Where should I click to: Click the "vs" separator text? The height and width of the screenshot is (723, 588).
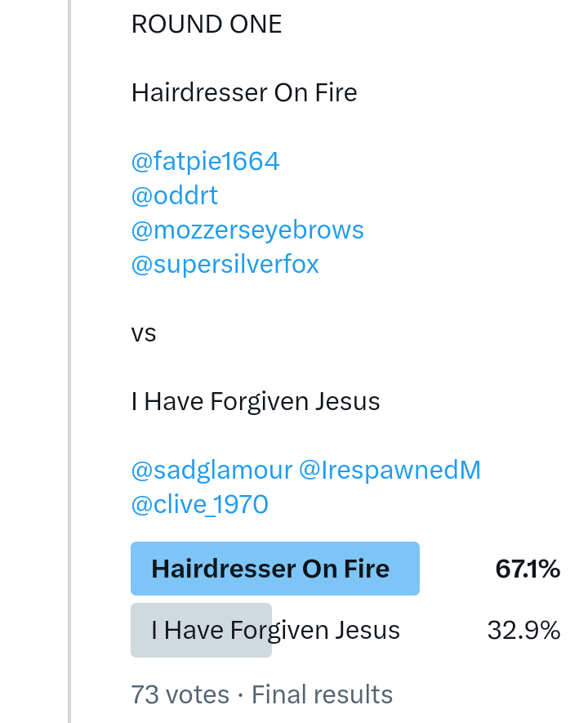[x=144, y=333]
